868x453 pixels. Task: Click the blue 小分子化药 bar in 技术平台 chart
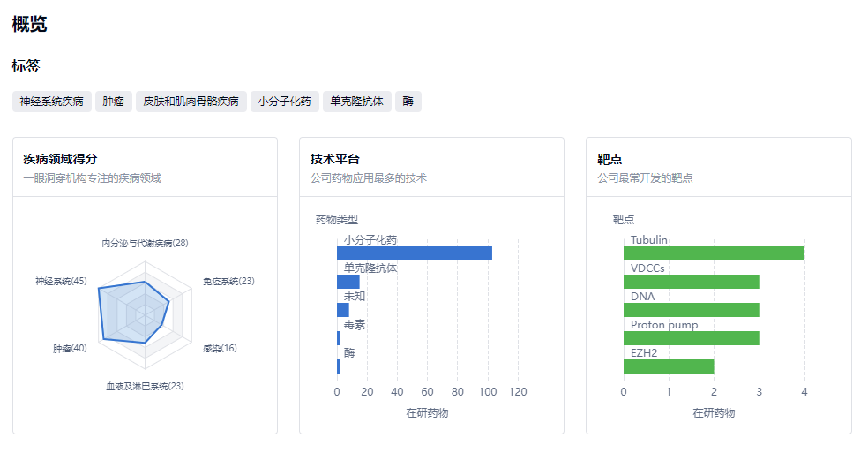414,253
